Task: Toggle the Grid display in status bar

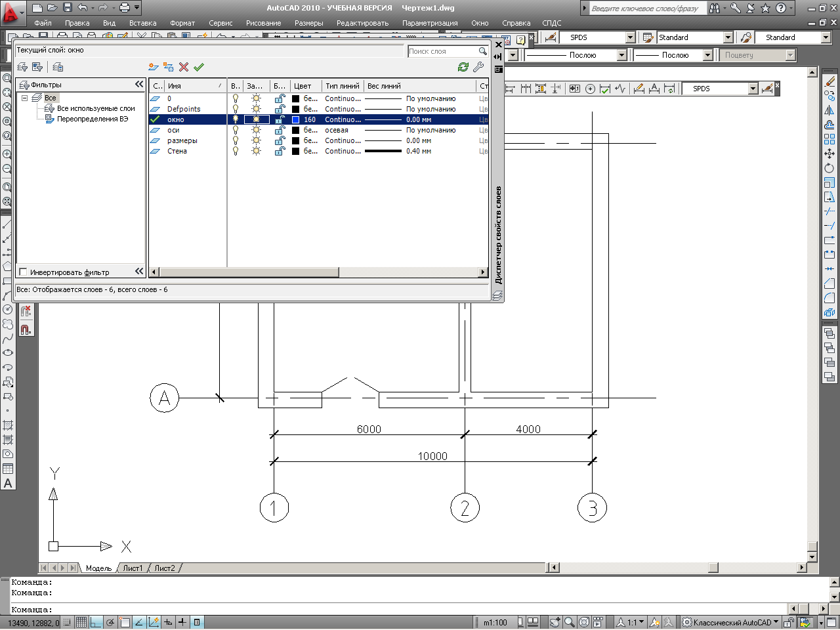Action: (81, 622)
